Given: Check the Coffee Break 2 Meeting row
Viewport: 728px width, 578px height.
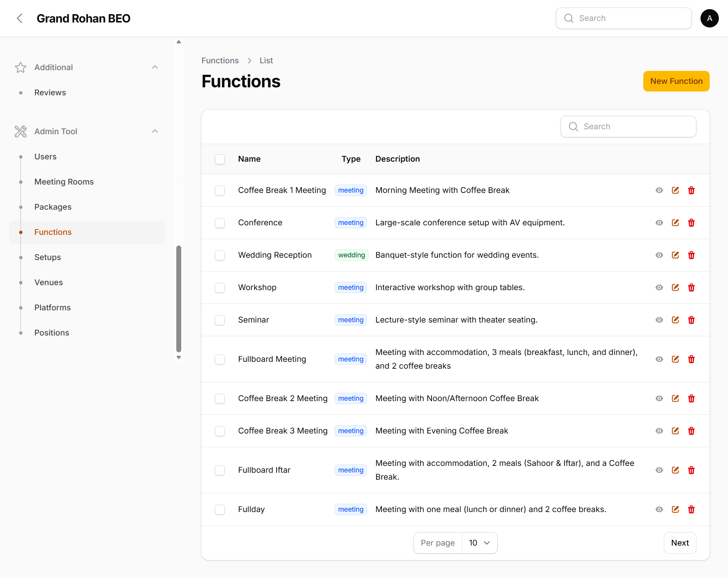Looking at the screenshot, I should [220, 398].
